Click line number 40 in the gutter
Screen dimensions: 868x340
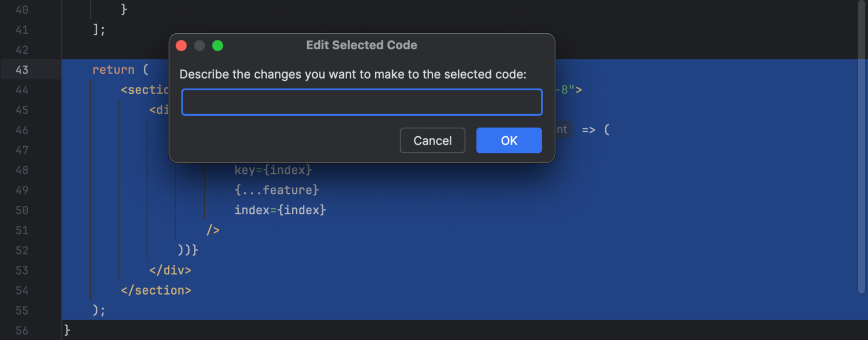(22, 10)
